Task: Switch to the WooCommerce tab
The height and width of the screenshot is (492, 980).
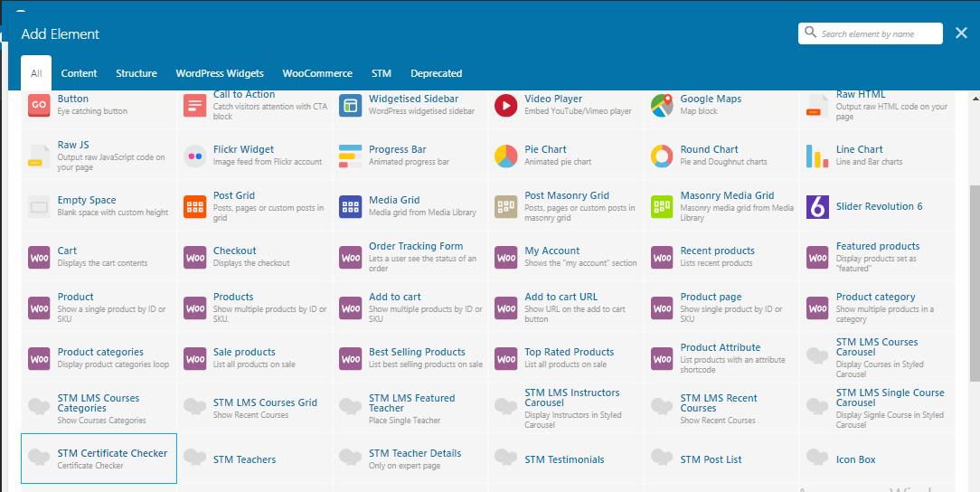Action: pyautogui.click(x=316, y=73)
